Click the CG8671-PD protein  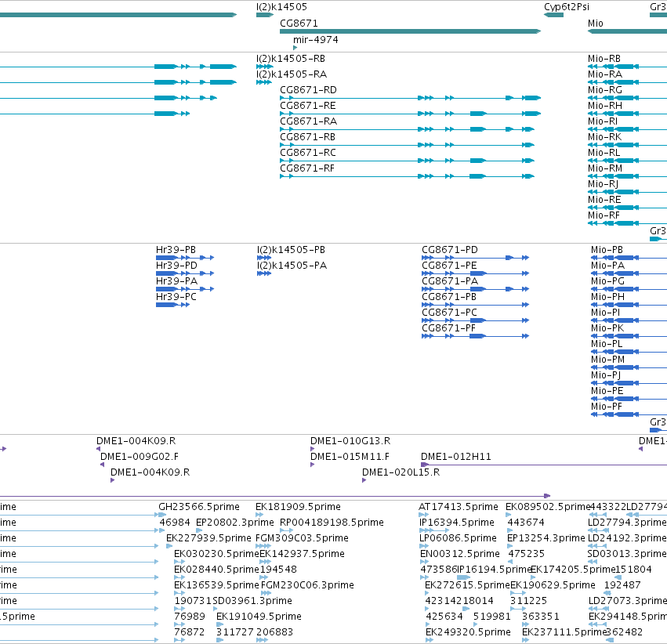(x=475, y=258)
